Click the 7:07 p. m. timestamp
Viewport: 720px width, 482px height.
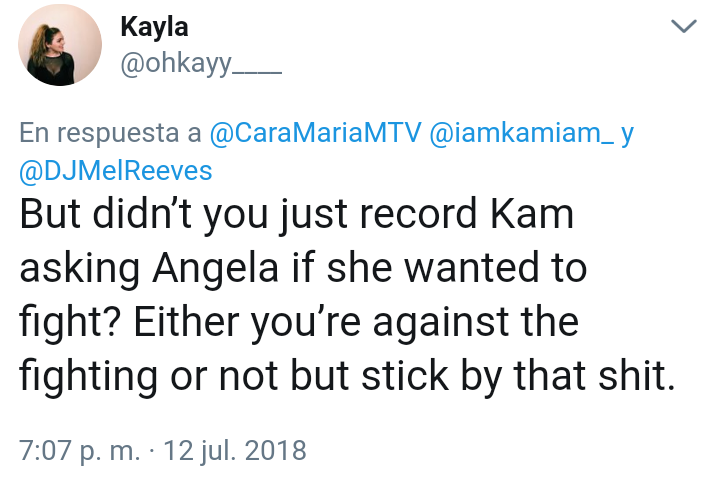tap(79, 450)
